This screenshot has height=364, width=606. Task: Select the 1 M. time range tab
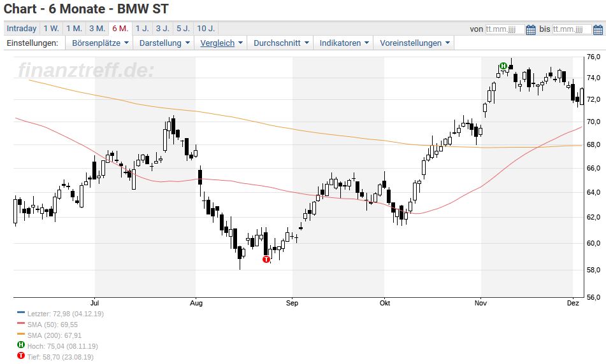[74, 29]
